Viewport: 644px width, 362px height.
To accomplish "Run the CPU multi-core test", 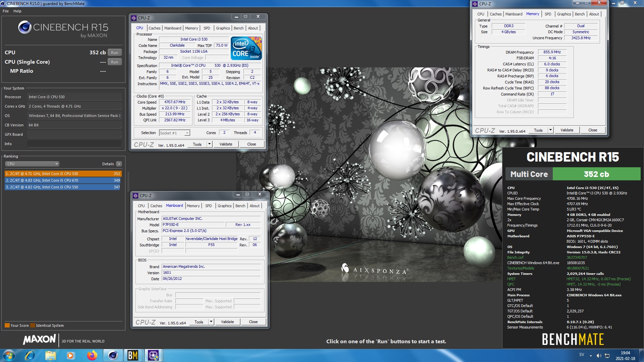I will pyautogui.click(x=114, y=53).
